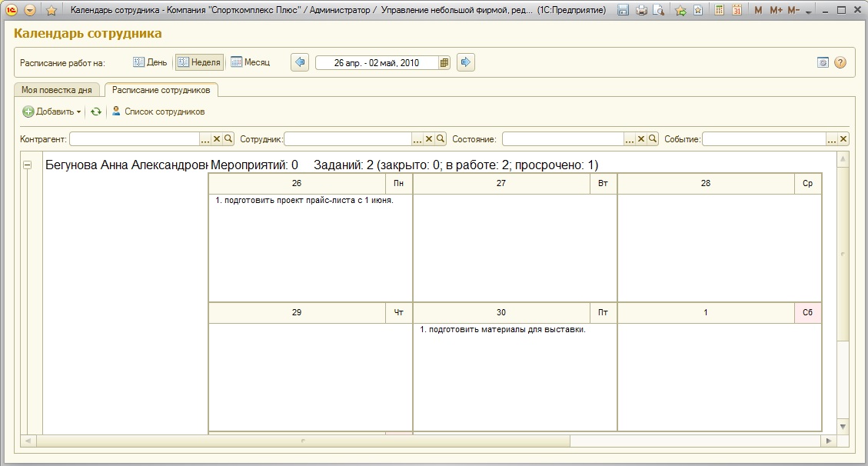The width and height of the screenshot is (868, 466).
Task: Click the help question mark icon
Action: 840,63
